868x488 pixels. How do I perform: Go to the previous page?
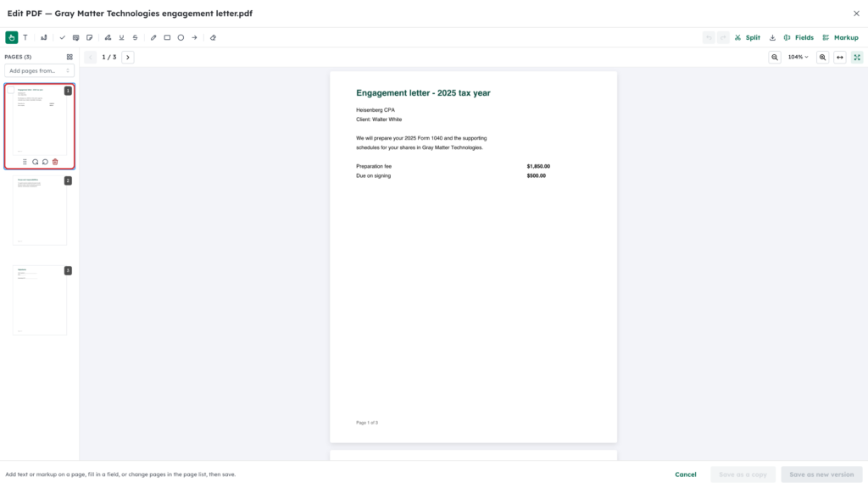click(90, 57)
